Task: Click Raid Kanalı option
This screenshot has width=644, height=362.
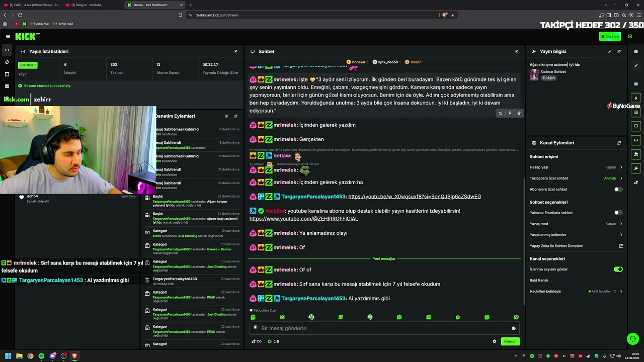Action: 539,280
